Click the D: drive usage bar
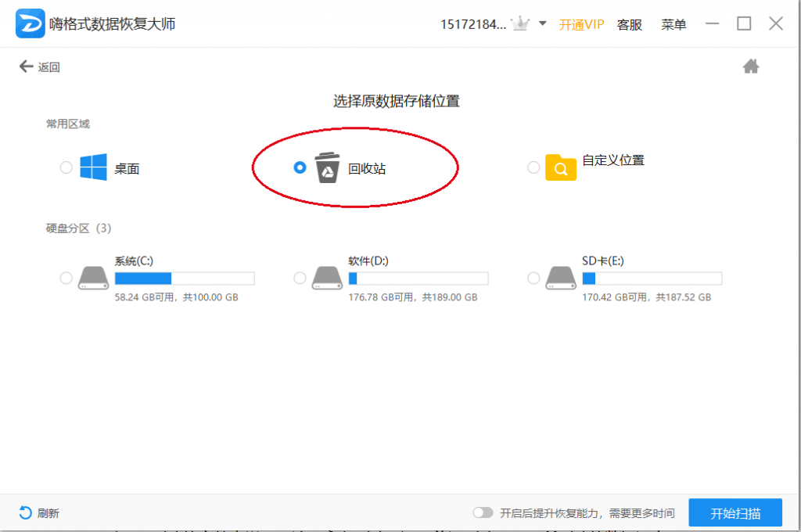The image size is (801, 532). click(418, 278)
